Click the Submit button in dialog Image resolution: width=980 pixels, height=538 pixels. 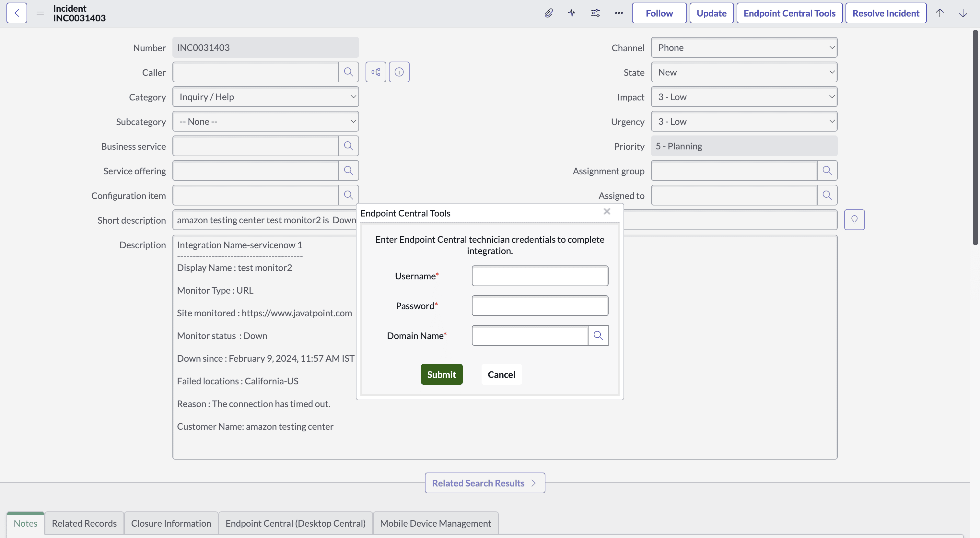(442, 374)
